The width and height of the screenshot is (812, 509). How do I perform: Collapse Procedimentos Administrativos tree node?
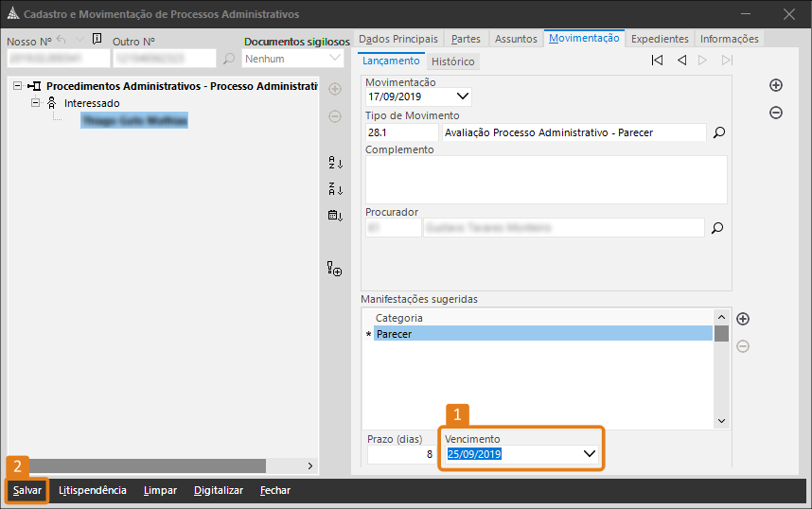click(x=18, y=85)
